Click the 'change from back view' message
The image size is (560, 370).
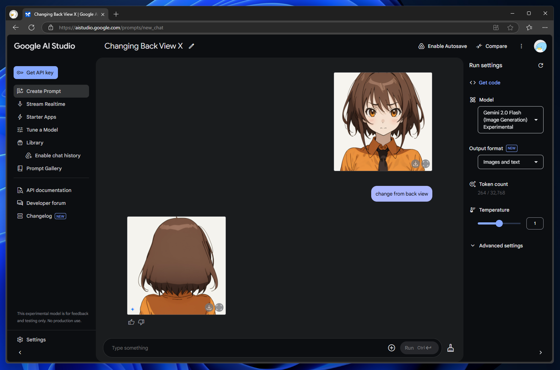(401, 194)
